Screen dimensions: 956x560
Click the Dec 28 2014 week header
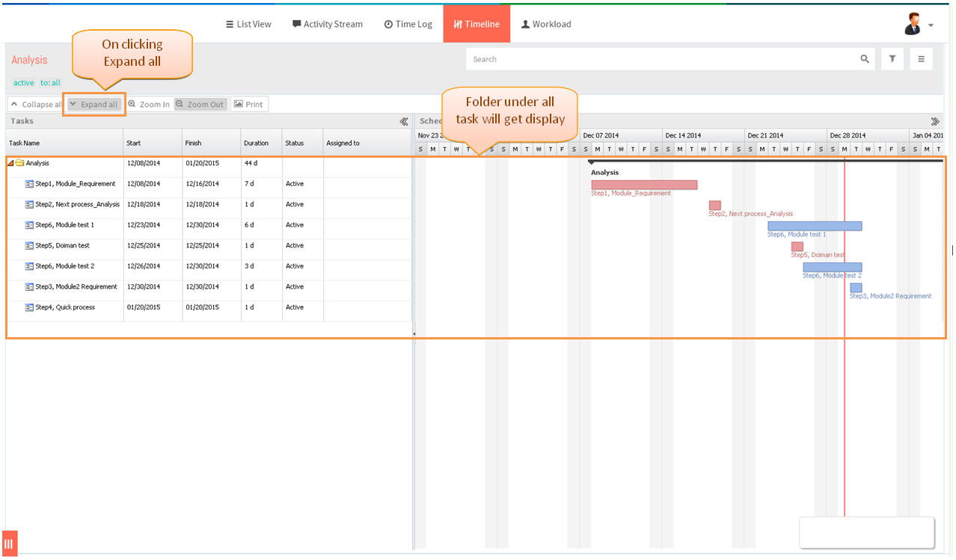pos(868,135)
